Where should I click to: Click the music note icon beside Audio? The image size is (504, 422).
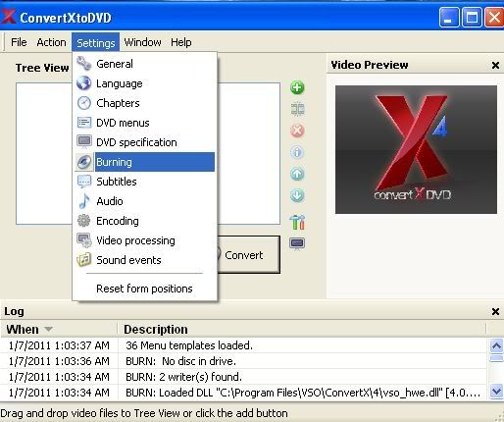click(84, 201)
